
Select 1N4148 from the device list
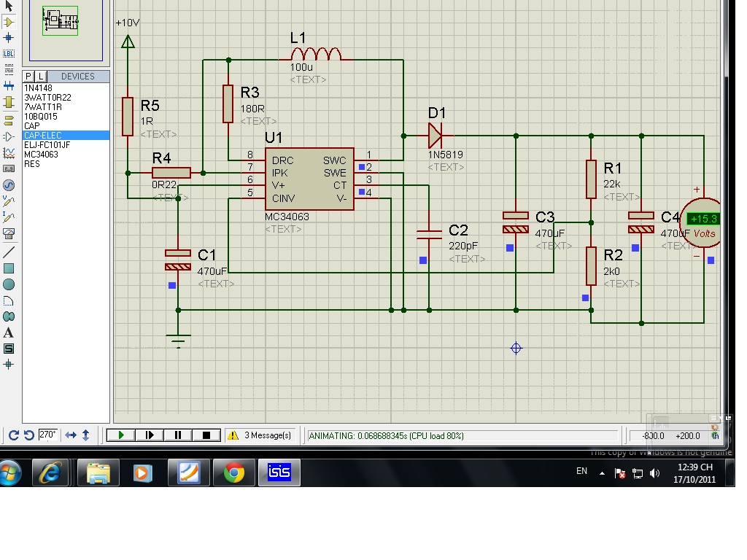coord(38,88)
